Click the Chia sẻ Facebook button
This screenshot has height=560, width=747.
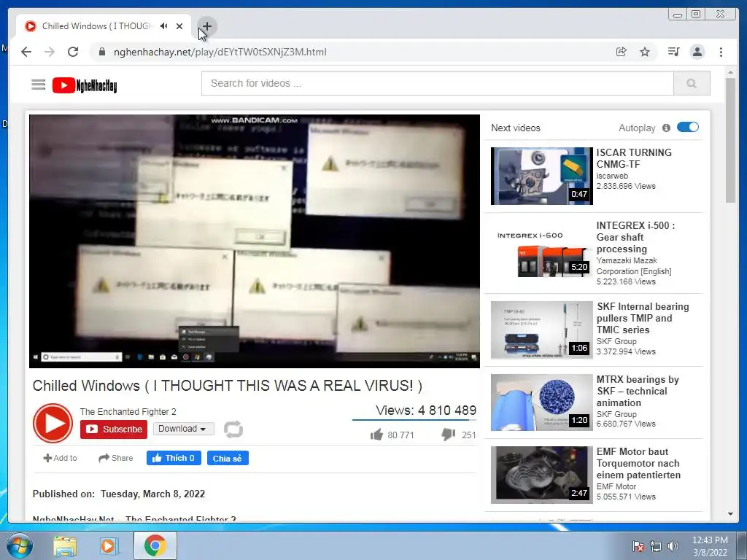click(228, 458)
